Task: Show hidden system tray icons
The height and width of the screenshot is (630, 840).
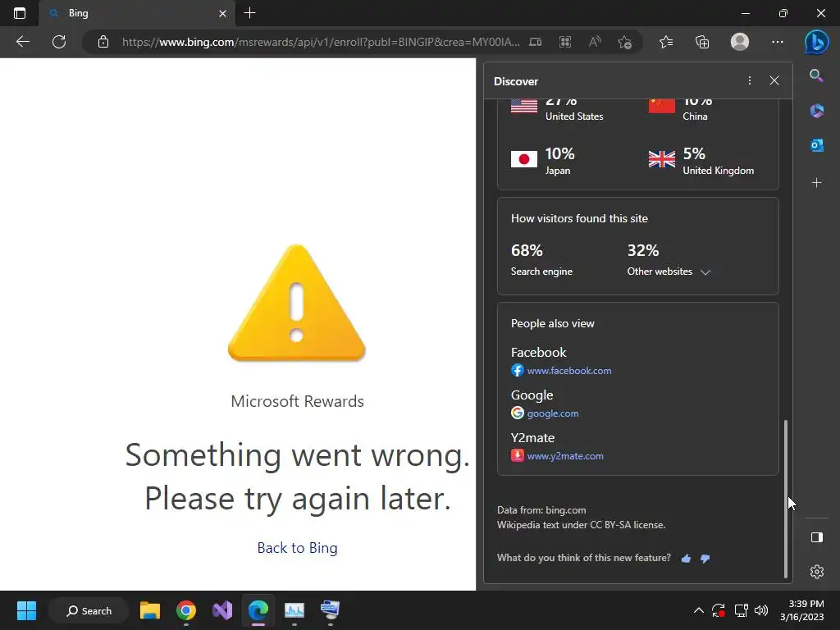Action: coord(699,610)
